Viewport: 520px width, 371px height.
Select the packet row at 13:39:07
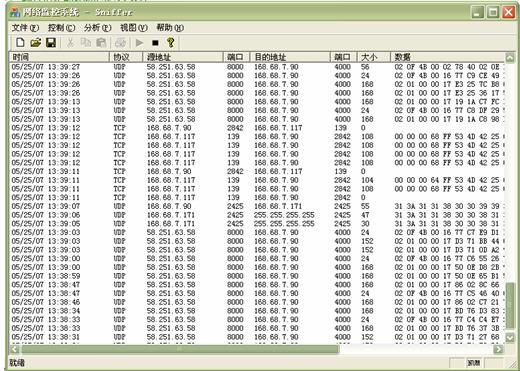257,206
